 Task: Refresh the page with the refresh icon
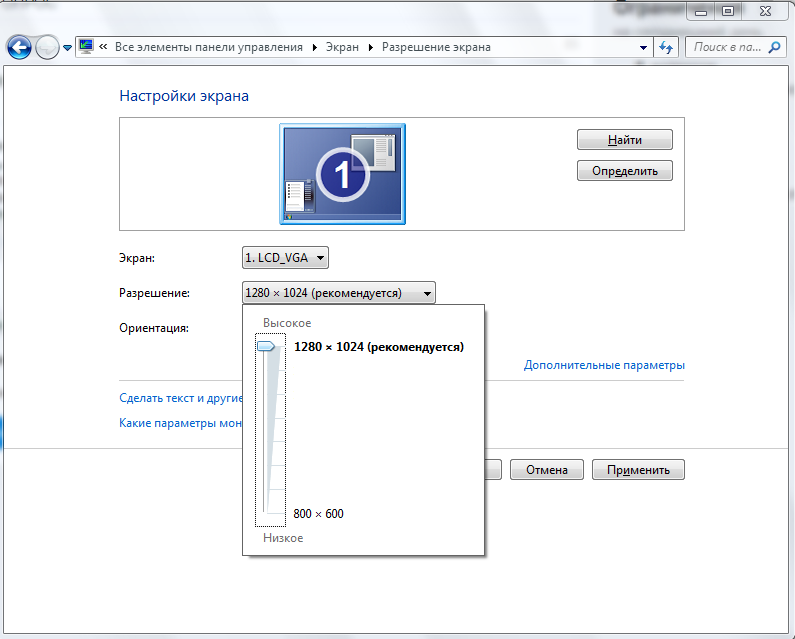[666, 48]
